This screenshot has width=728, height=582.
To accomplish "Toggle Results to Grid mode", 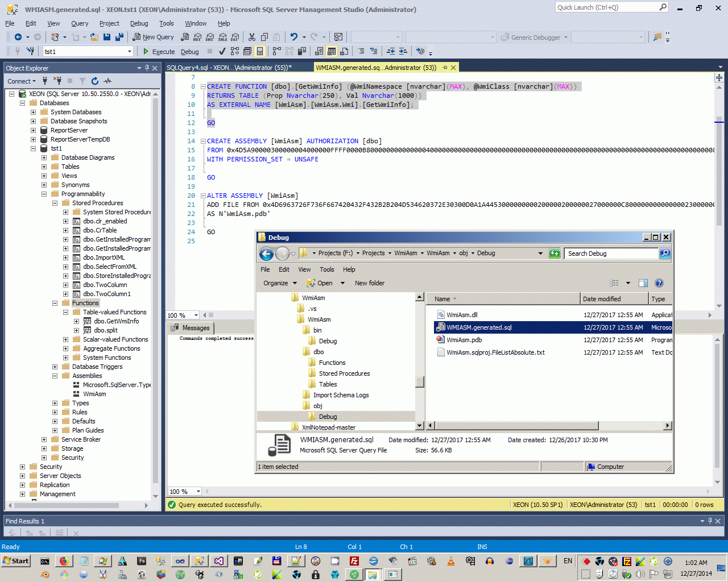I will click(332, 51).
